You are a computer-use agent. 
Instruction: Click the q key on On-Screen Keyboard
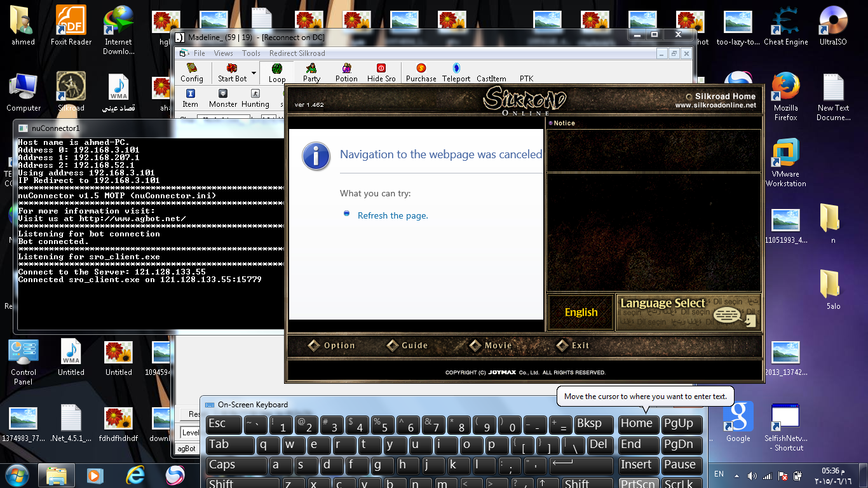[x=267, y=445]
